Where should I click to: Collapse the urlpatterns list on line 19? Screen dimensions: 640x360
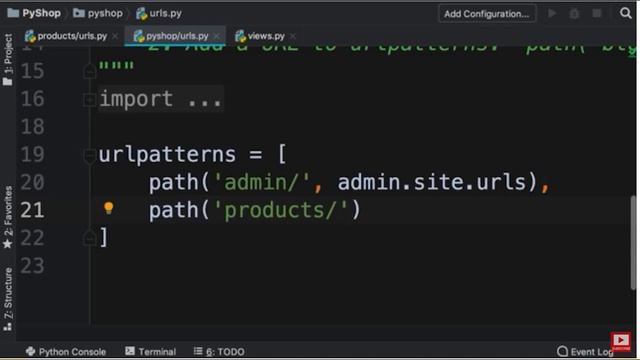(x=89, y=156)
